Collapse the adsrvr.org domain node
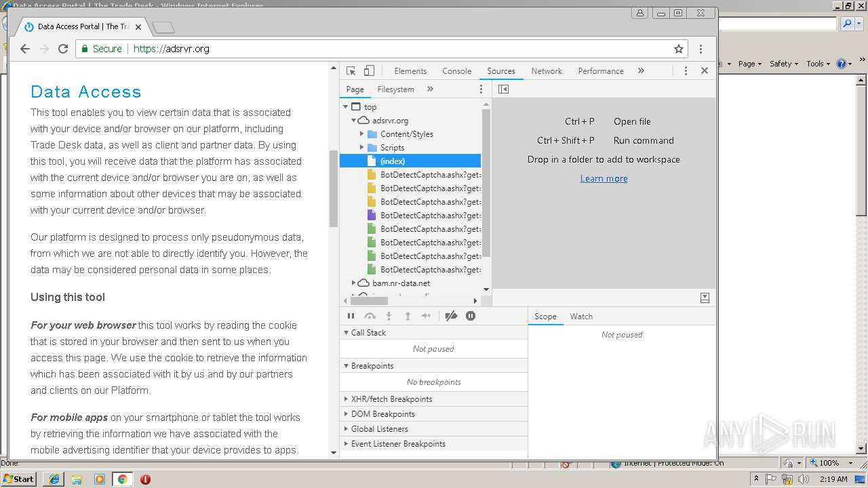The height and width of the screenshot is (488, 868). click(x=354, y=121)
